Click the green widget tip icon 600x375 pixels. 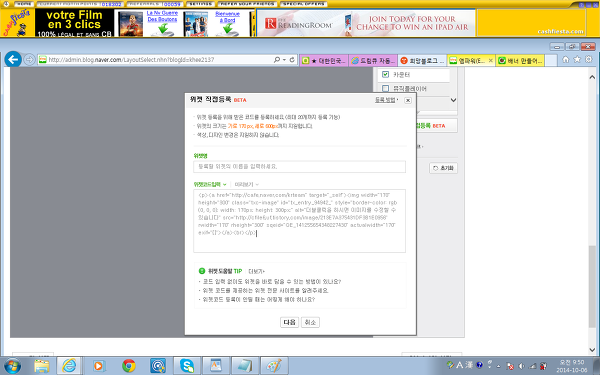point(202,271)
